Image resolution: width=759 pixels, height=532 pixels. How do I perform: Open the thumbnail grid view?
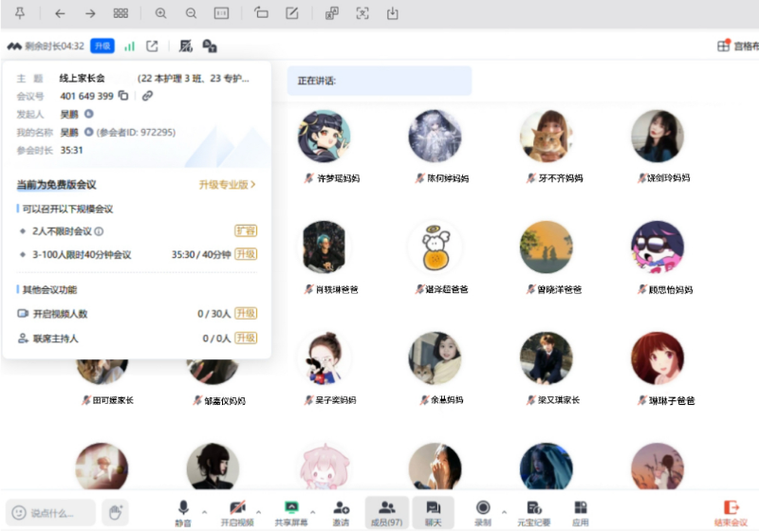[120, 13]
